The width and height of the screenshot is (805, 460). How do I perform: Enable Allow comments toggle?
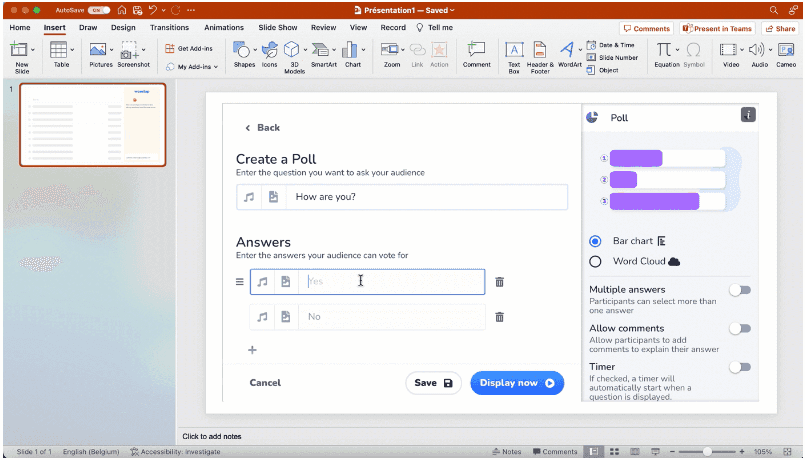click(740, 329)
